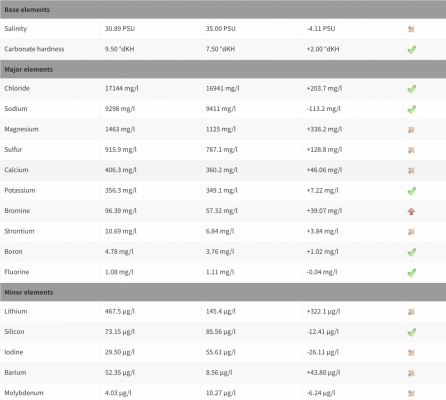Click the green checkmark for Carbonate hardness

[x=412, y=50]
